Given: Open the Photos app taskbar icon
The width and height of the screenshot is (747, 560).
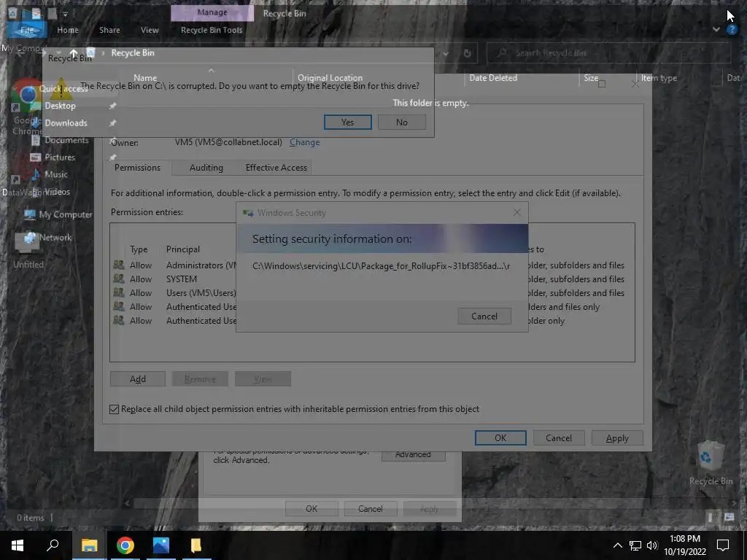Looking at the screenshot, I should click(x=161, y=545).
